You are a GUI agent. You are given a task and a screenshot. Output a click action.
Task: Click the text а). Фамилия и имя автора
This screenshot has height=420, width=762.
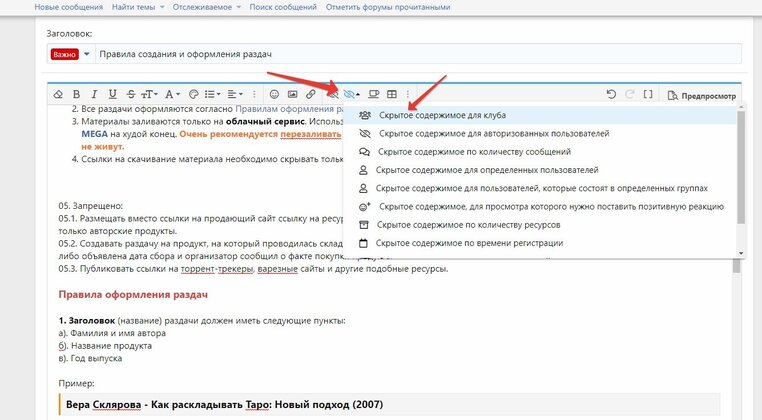pos(112,333)
